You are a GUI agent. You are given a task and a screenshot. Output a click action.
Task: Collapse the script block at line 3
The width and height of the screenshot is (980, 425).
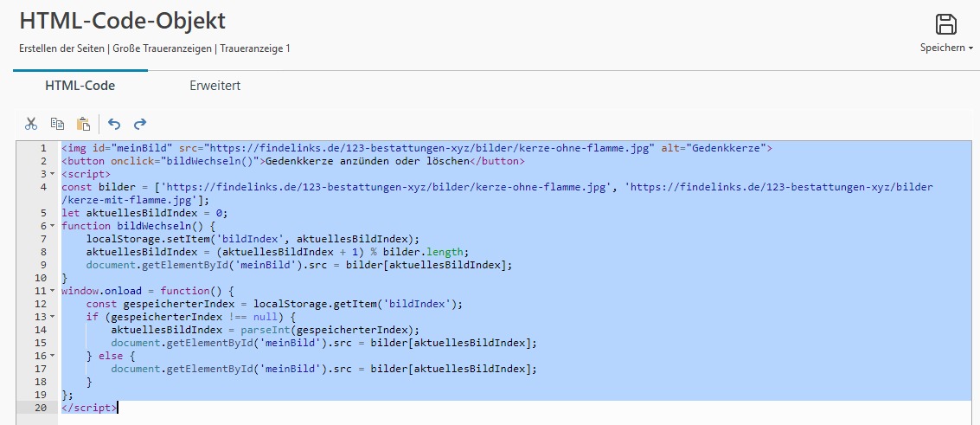click(53, 174)
